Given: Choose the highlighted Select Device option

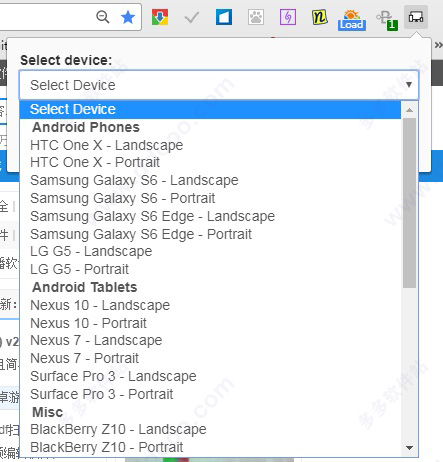Looking at the screenshot, I should tap(210, 109).
